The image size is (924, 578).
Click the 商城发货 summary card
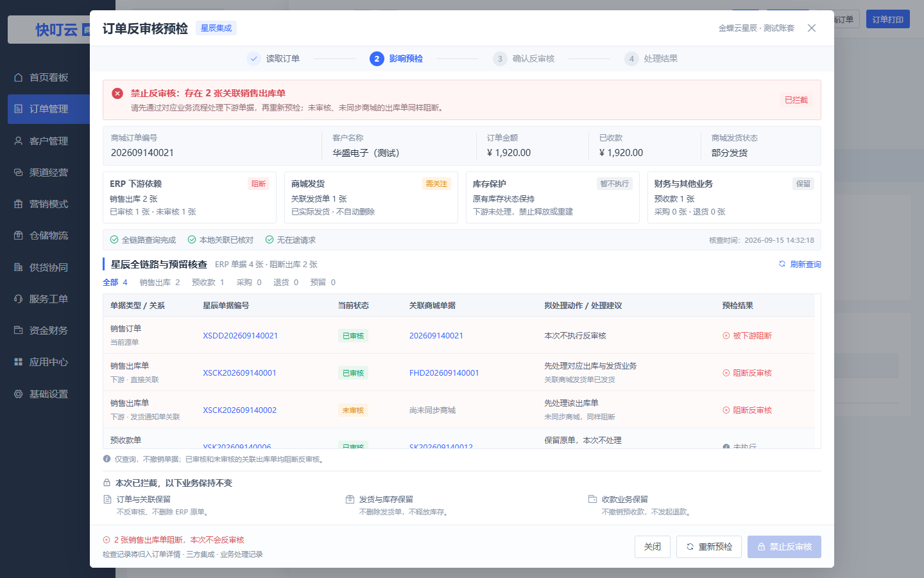371,197
